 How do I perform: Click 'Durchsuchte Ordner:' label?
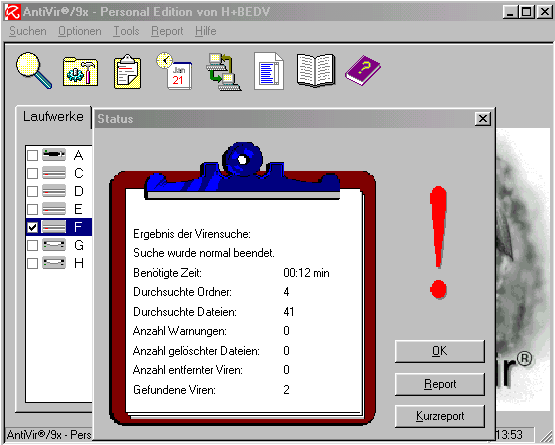point(183,292)
